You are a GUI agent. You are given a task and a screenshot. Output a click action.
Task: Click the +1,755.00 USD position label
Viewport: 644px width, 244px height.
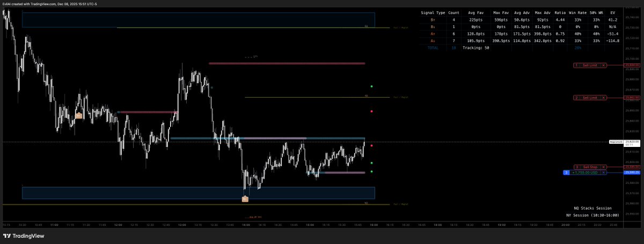click(585, 173)
